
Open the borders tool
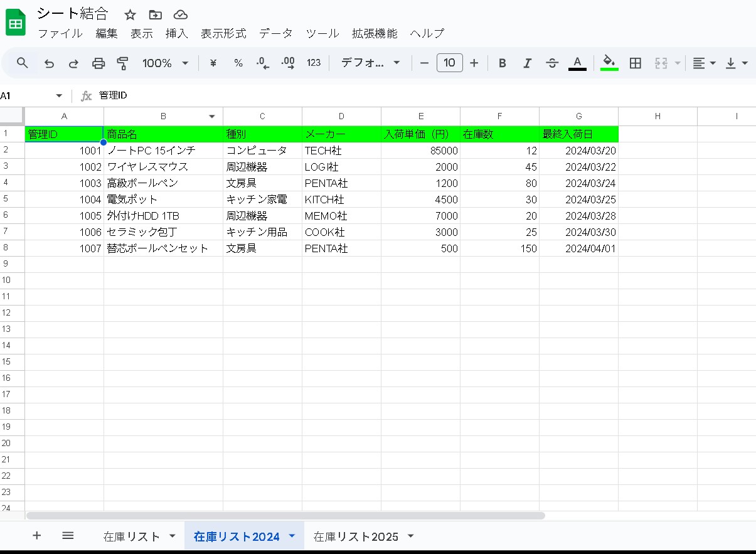pyautogui.click(x=635, y=63)
